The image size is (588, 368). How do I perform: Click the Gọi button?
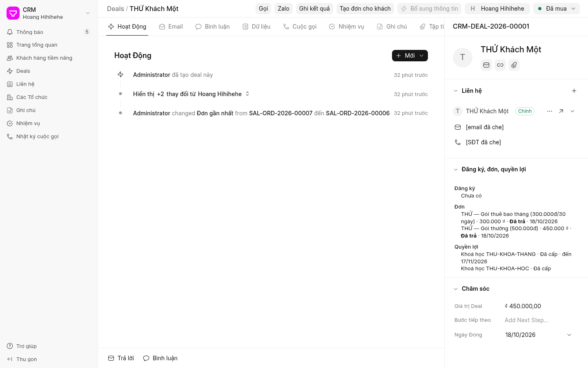click(263, 9)
